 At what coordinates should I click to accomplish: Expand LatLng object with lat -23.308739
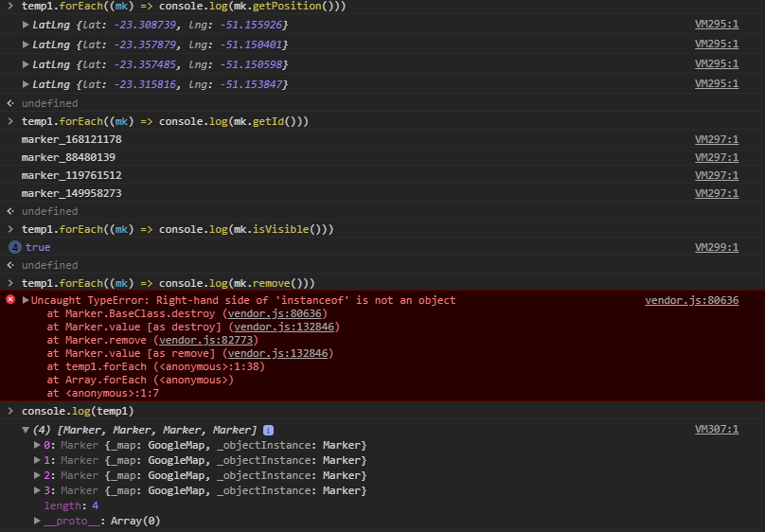26,25
